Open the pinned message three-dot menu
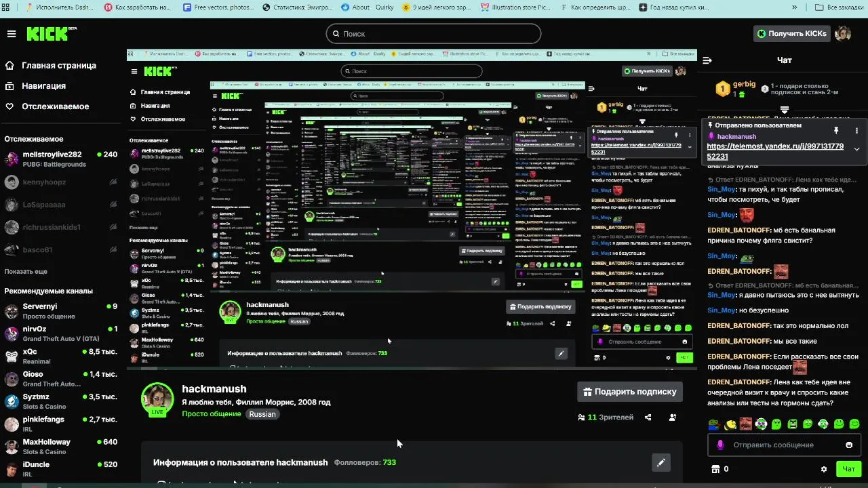The width and height of the screenshot is (868, 488). point(856,130)
